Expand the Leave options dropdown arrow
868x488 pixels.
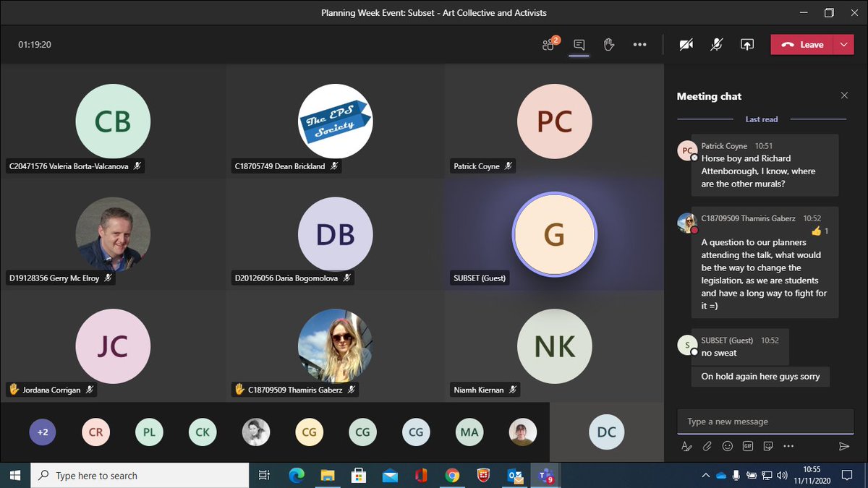pos(844,45)
